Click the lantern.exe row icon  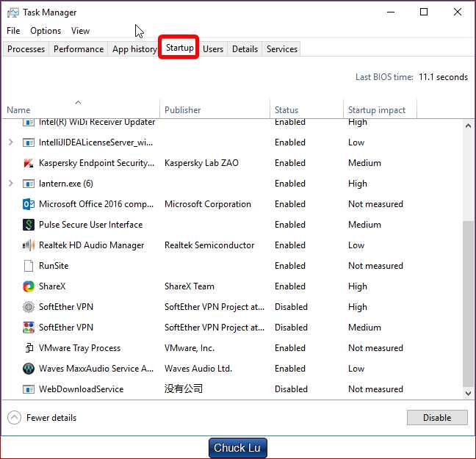pyautogui.click(x=29, y=184)
